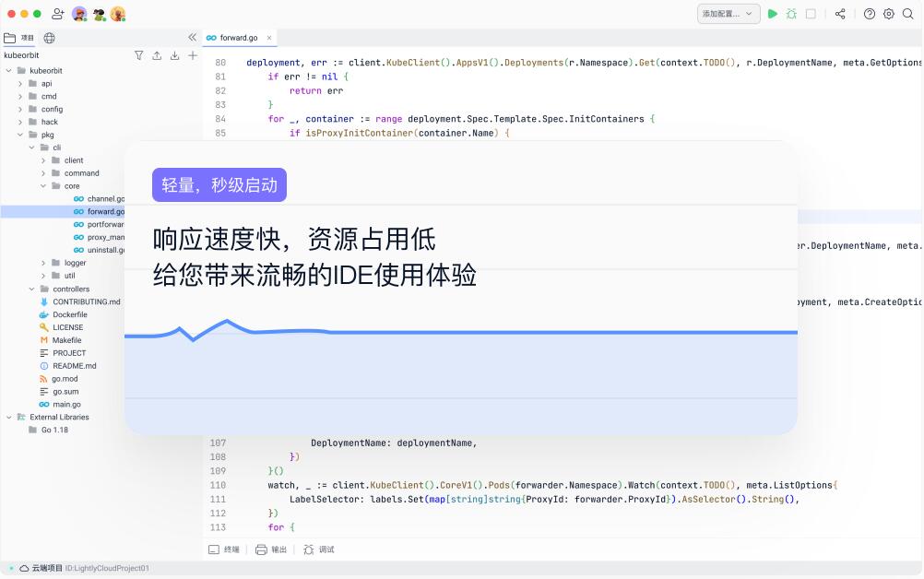Expand the api folder in the tree
This screenshot has width=924, height=579.
click(20, 83)
